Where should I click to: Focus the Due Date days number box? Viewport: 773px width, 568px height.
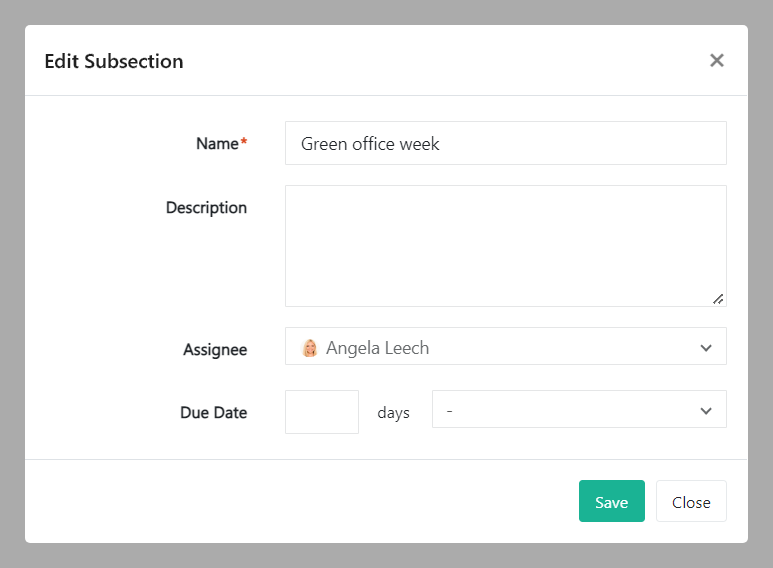pyautogui.click(x=321, y=412)
